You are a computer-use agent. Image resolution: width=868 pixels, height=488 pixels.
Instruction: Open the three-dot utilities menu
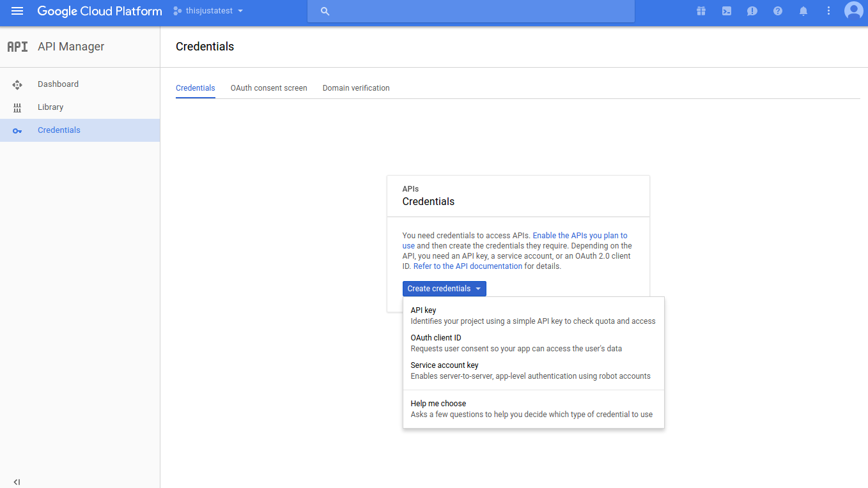point(829,11)
